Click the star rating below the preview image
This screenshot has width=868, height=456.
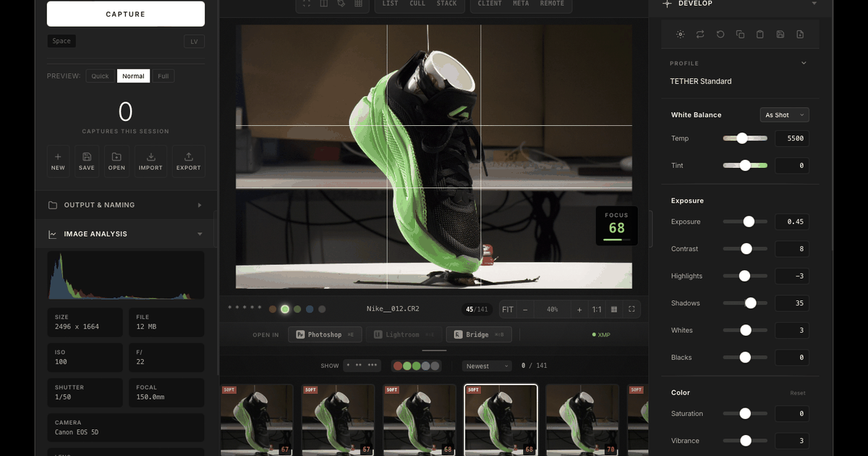[x=245, y=308]
